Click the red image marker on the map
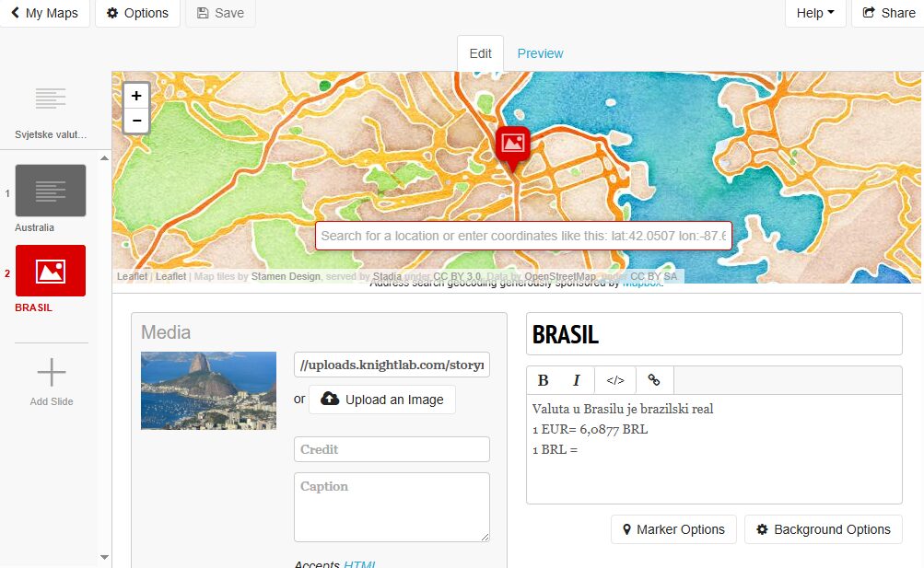 point(513,147)
